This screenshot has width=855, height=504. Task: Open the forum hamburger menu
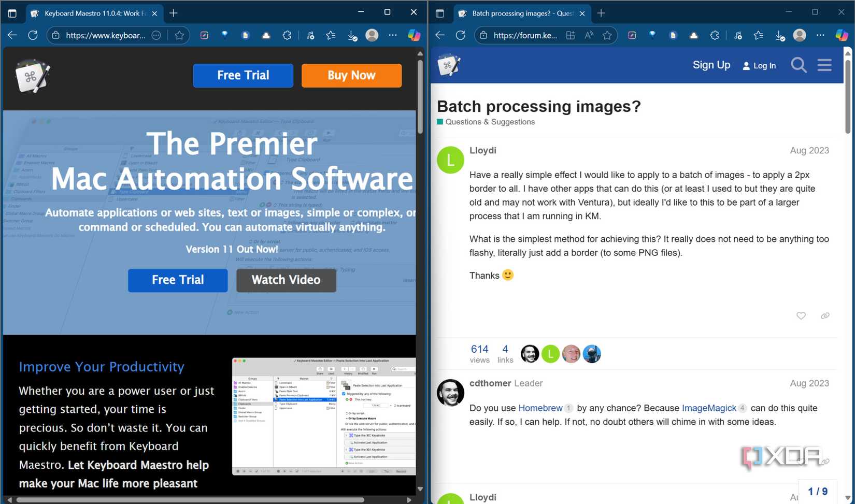point(824,65)
